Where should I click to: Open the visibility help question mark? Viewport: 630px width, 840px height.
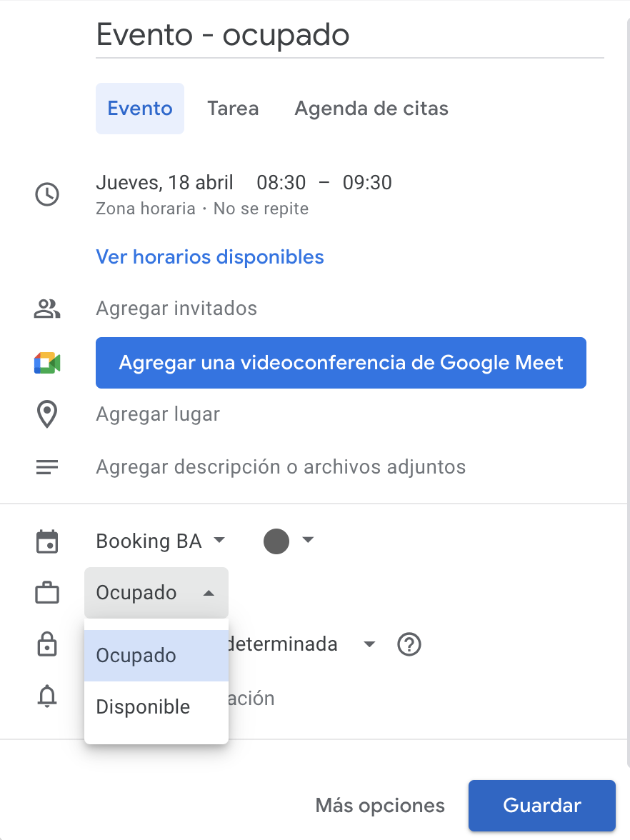click(409, 645)
